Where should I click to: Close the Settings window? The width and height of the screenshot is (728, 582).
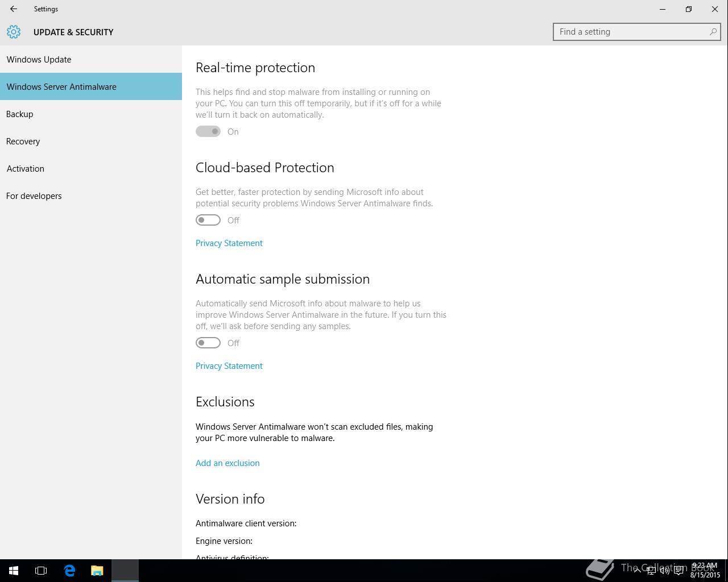point(715,9)
